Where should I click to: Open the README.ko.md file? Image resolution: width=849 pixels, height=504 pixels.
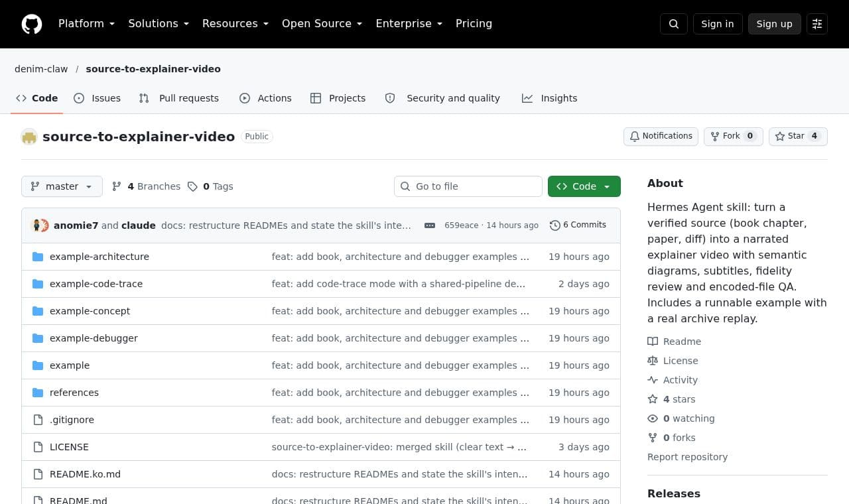(85, 474)
